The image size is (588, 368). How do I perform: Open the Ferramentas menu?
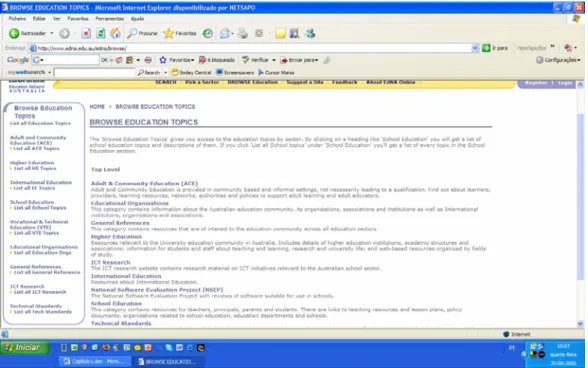tap(110, 18)
